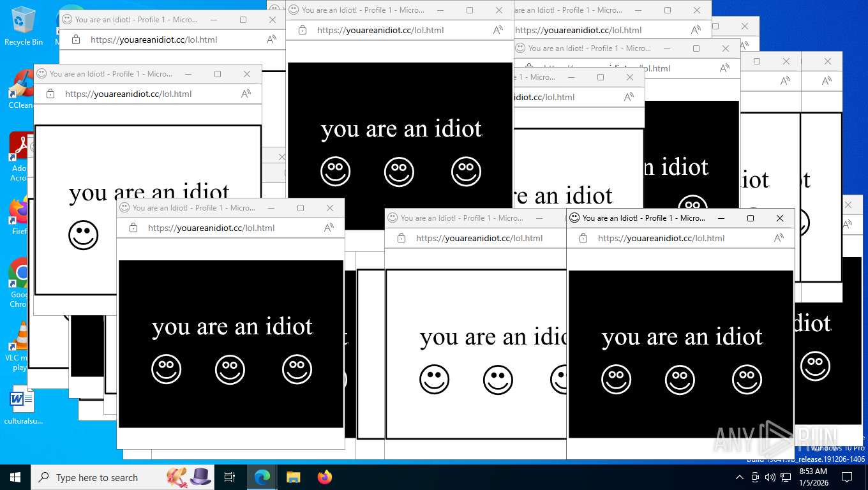Click 'you are an idiot' in the active window
Viewport: 868px width, 490px height.
point(682,336)
